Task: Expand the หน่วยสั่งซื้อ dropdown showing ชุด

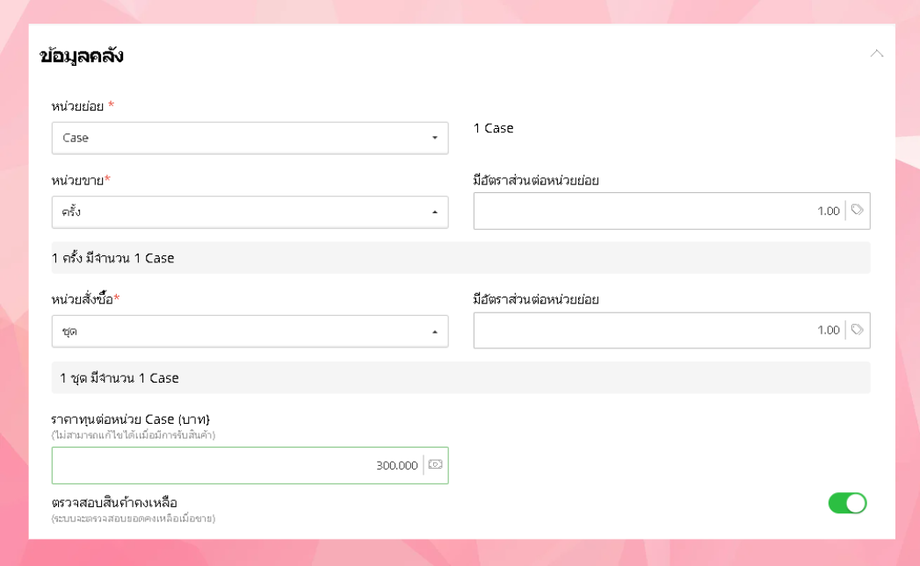Action: [x=249, y=331]
